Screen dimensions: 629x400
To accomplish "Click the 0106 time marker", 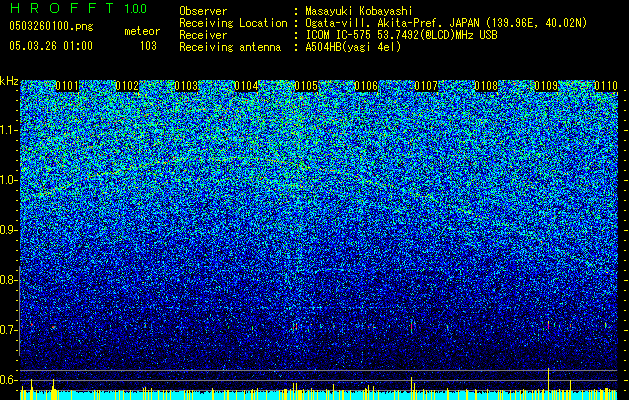I will [366, 86].
